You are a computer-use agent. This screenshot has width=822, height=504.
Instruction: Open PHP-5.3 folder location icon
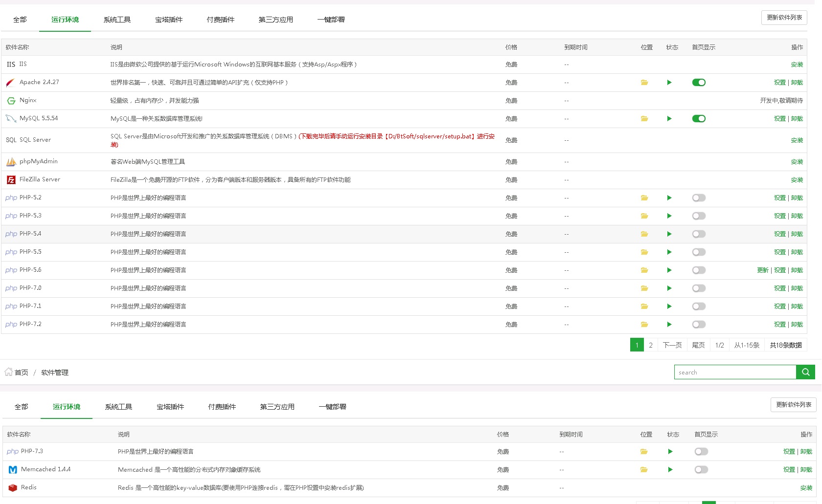[x=644, y=216]
